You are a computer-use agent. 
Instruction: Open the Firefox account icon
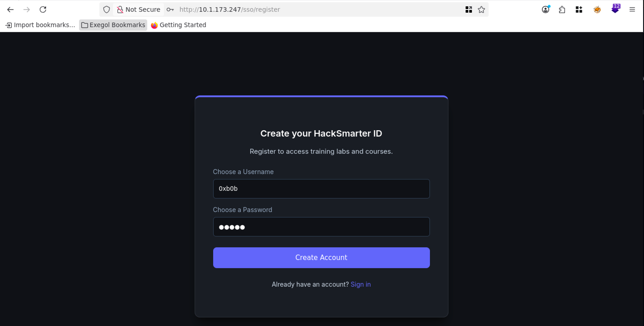(546, 9)
